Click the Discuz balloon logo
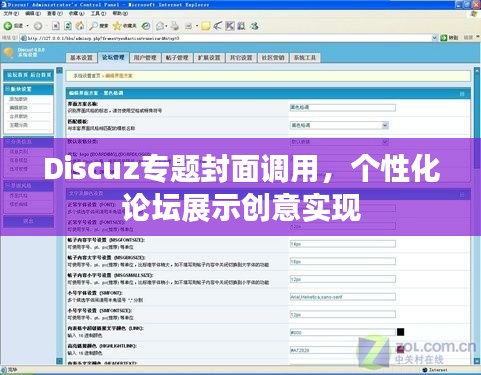Viewport: 481px width, 375px height. [x=9, y=53]
